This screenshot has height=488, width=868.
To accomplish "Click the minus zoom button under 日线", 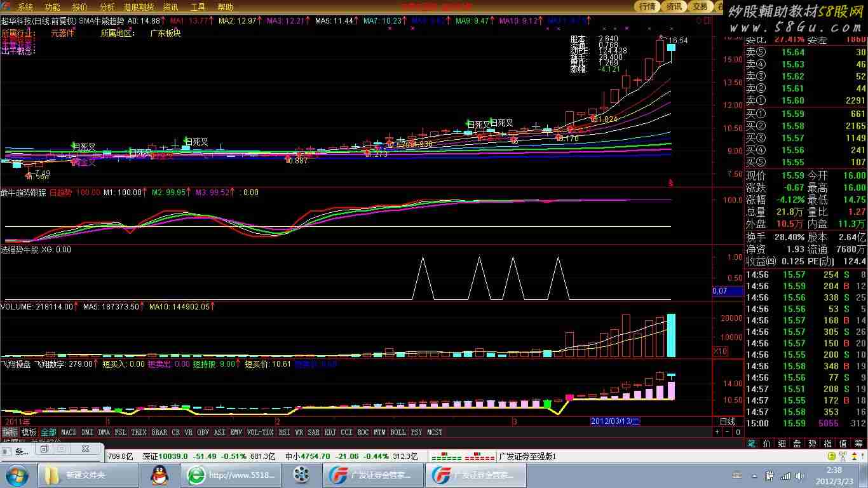I will click(727, 432).
